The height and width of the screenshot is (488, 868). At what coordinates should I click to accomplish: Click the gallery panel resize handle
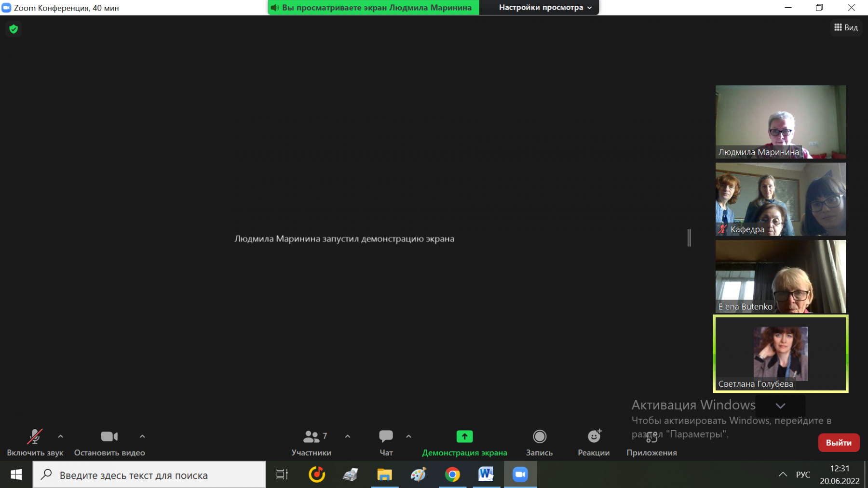[x=689, y=238]
